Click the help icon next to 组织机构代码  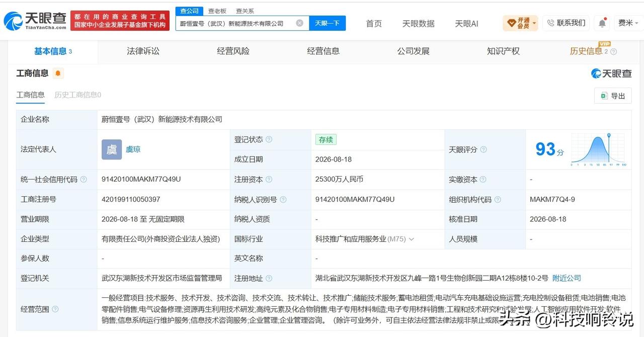[498, 200]
